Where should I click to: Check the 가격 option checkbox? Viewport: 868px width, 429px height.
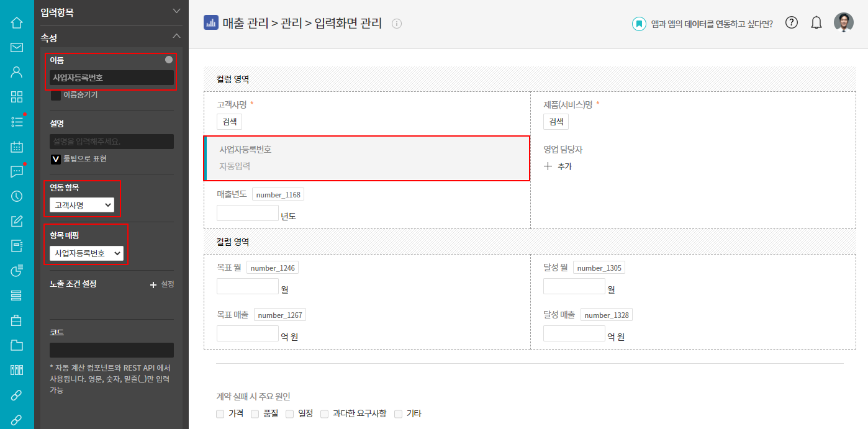pos(220,413)
